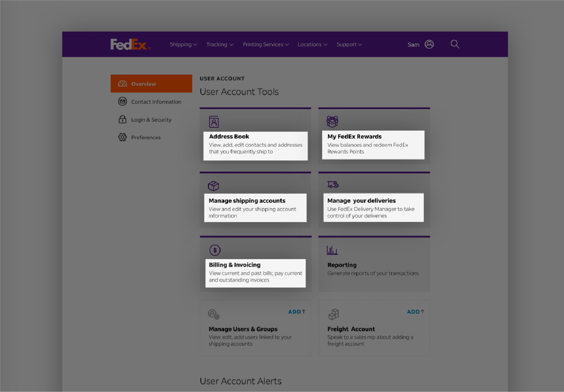This screenshot has width=564, height=392.
Task: Click ADD on Manage Users & Groups
Action: coord(297,312)
